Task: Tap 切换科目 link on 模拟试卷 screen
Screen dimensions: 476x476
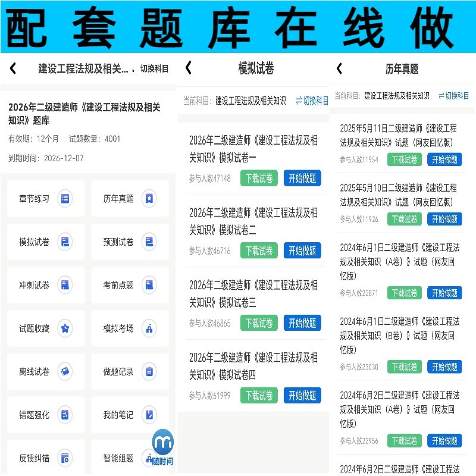Action: coord(312,101)
